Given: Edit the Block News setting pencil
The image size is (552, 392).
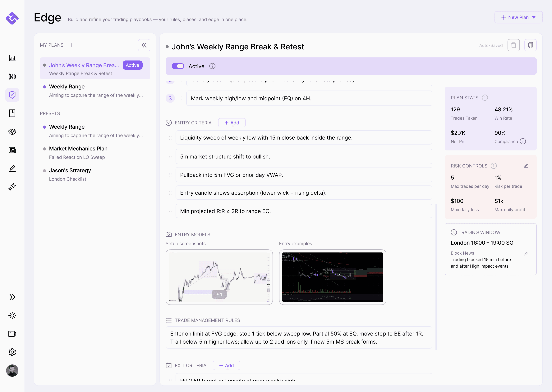Looking at the screenshot, I should pos(526,254).
